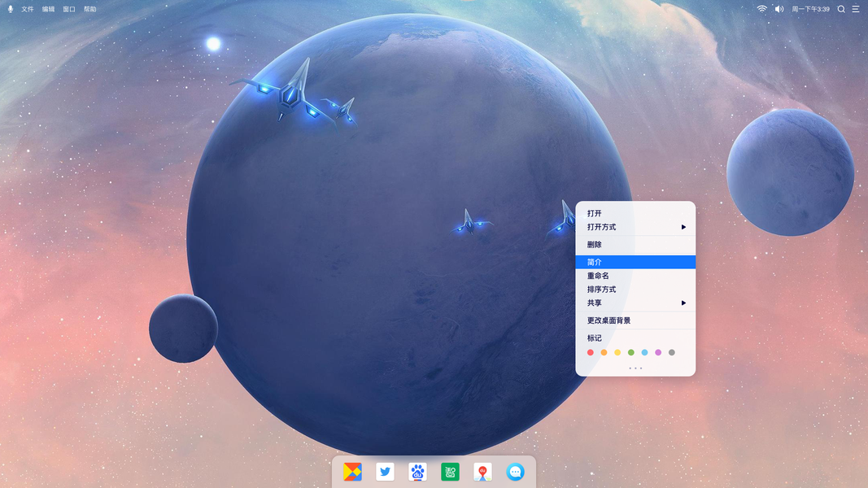Launch Twitter from the dock
This screenshot has height=488, width=868.
pyautogui.click(x=385, y=472)
